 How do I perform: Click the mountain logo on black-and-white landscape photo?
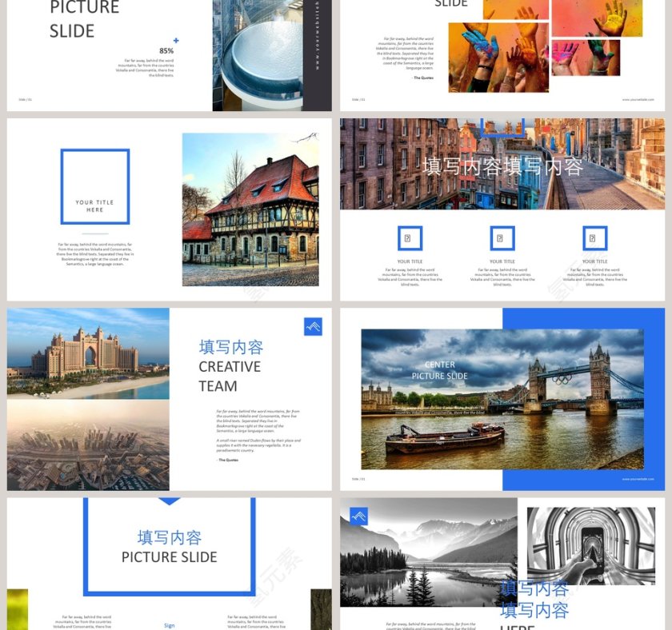point(358,516)
